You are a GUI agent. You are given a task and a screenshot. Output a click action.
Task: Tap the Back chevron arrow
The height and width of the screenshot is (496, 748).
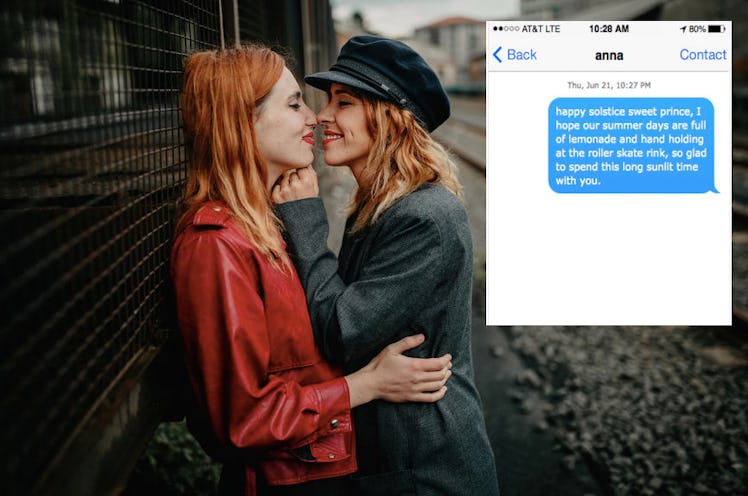coord(497,55)
